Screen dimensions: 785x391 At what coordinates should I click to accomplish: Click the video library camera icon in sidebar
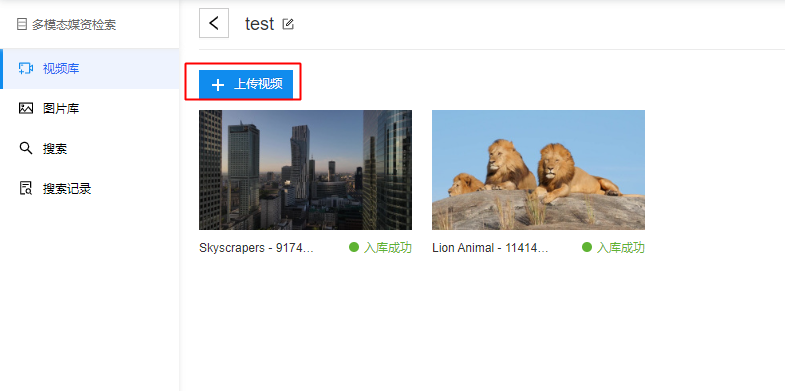tap(26, 69)
